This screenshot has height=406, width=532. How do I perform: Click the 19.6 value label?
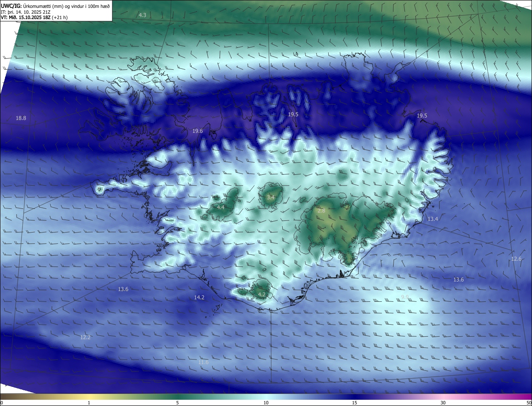(197, 131)
